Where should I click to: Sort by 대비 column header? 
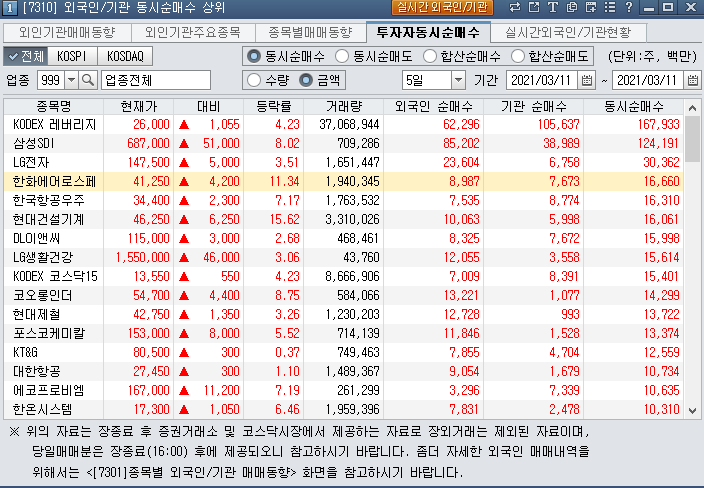209,106
